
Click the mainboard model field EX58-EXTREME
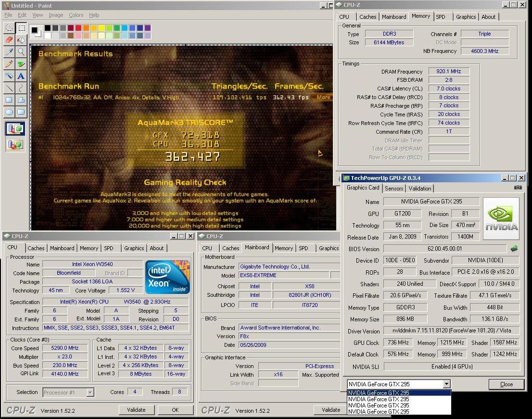pyautogui.click(x=284, y=275)
